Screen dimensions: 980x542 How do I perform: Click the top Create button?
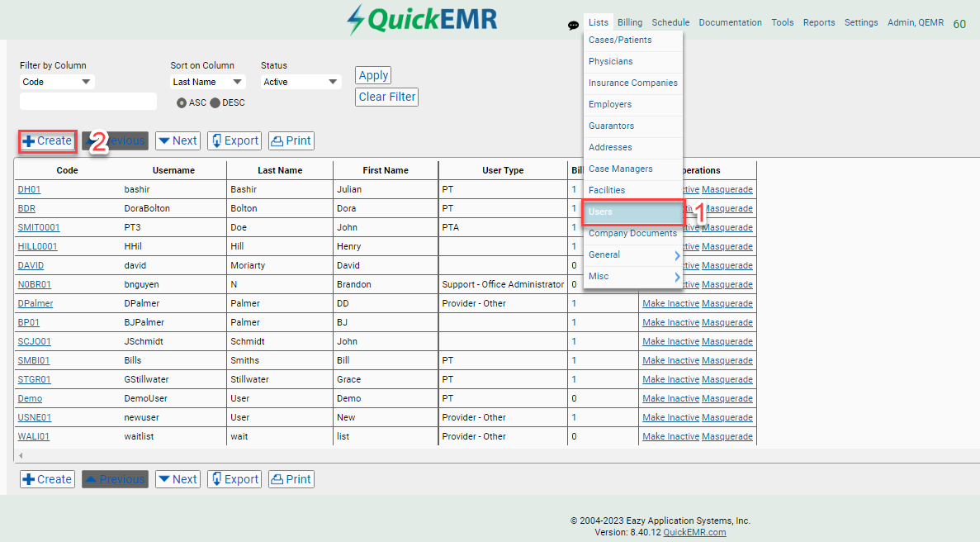point(48,140)
